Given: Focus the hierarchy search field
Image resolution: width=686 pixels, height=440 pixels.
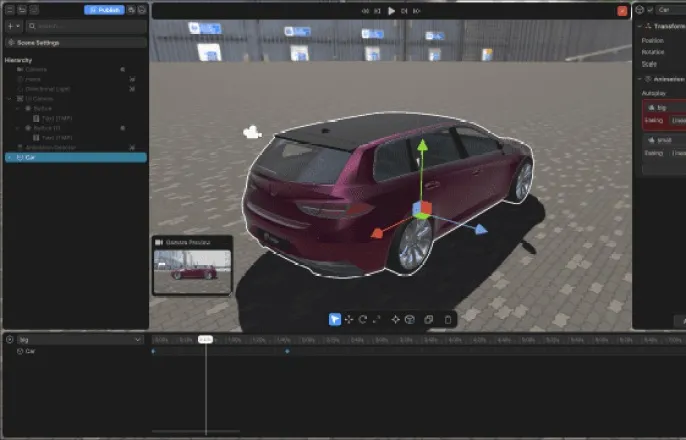Looking at the screenshot, I should click(x=86, y=26).
